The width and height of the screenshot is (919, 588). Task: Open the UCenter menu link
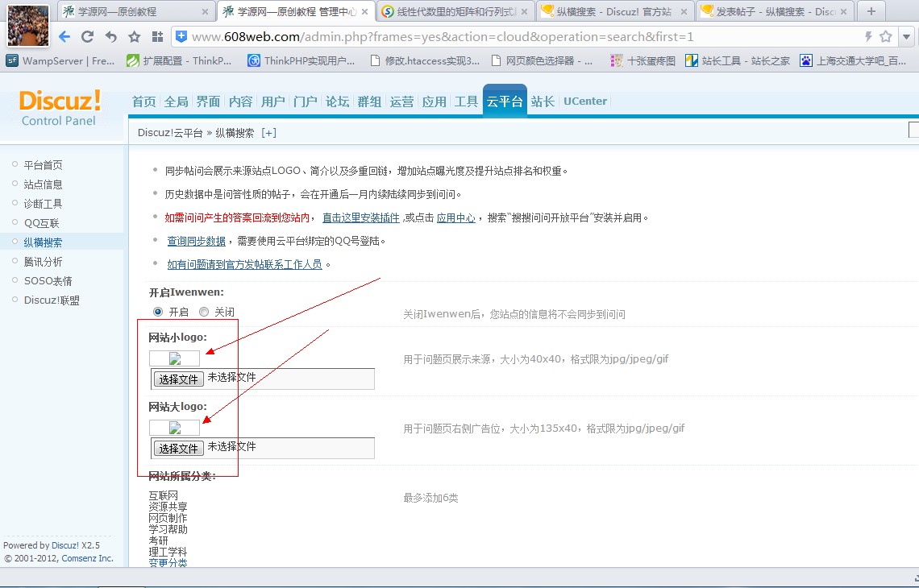coord(585,101)
